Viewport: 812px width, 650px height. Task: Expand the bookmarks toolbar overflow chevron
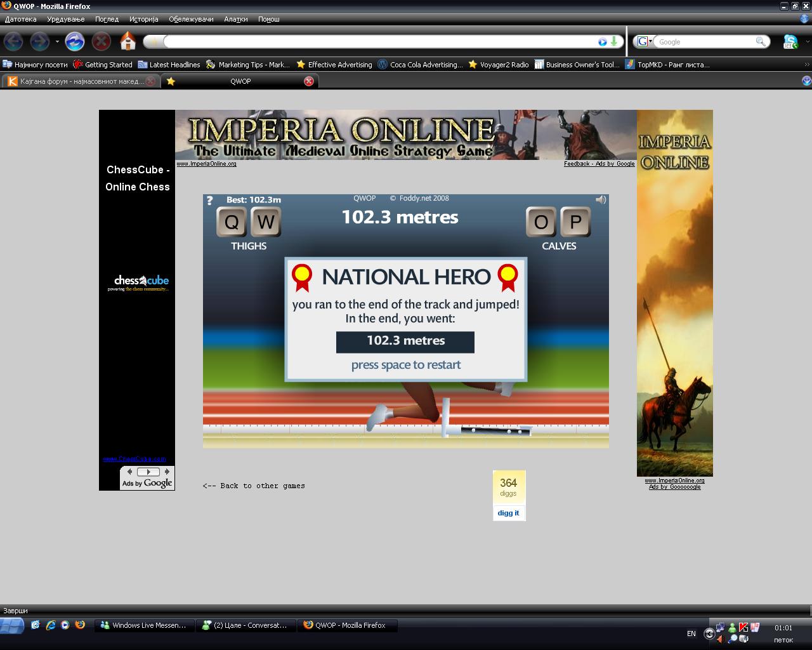(x=806, y=64)
